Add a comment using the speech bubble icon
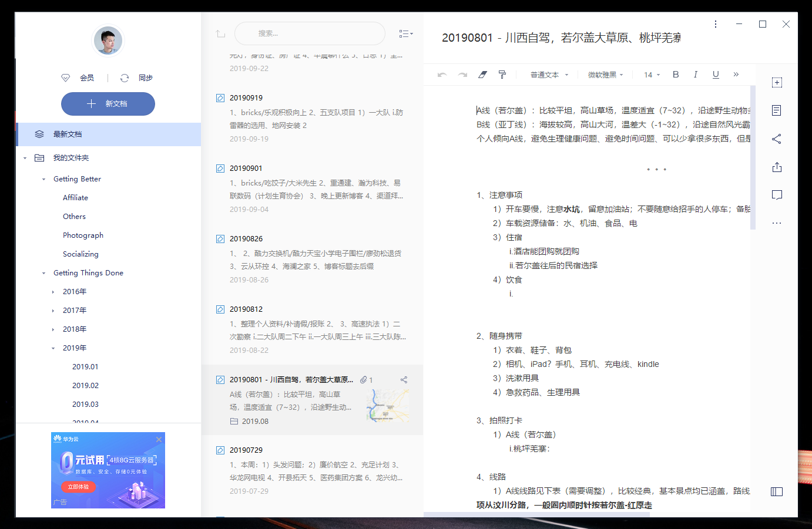This screenshot has height=529, width=812. 777,195
